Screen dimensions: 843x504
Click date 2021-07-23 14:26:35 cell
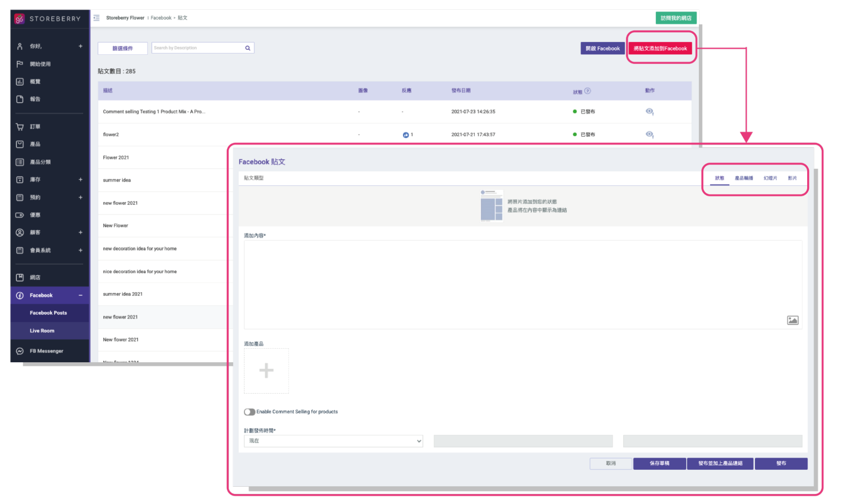(473, 112)
